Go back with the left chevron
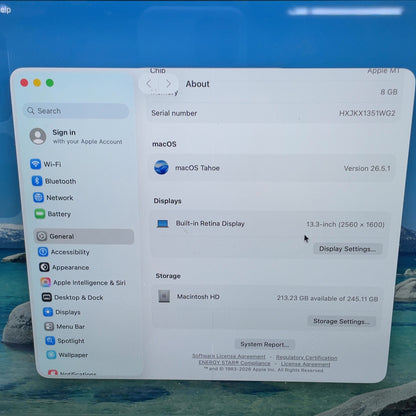416x416 pixels. click(149, 84)
